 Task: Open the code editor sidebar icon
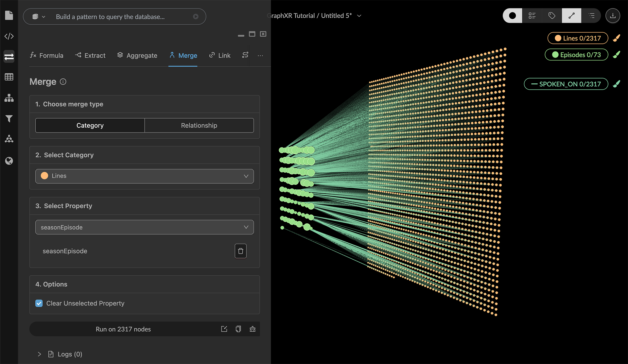9,36
